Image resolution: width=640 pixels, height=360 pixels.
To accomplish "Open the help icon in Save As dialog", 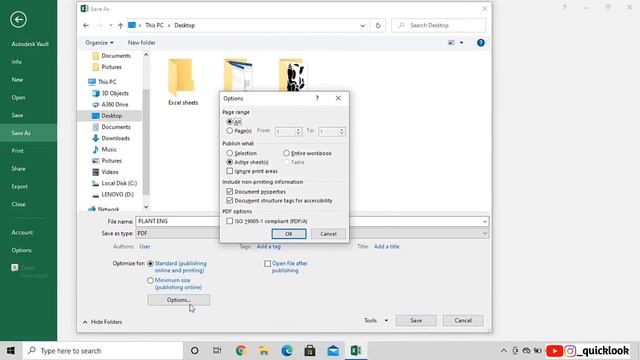I will click(481, 42).
